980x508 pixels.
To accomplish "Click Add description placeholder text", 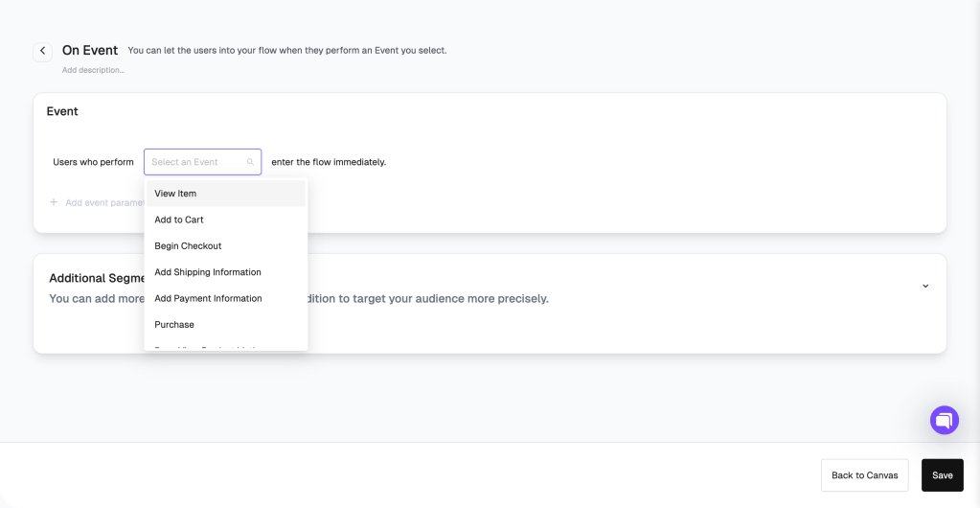I will 93,70.
